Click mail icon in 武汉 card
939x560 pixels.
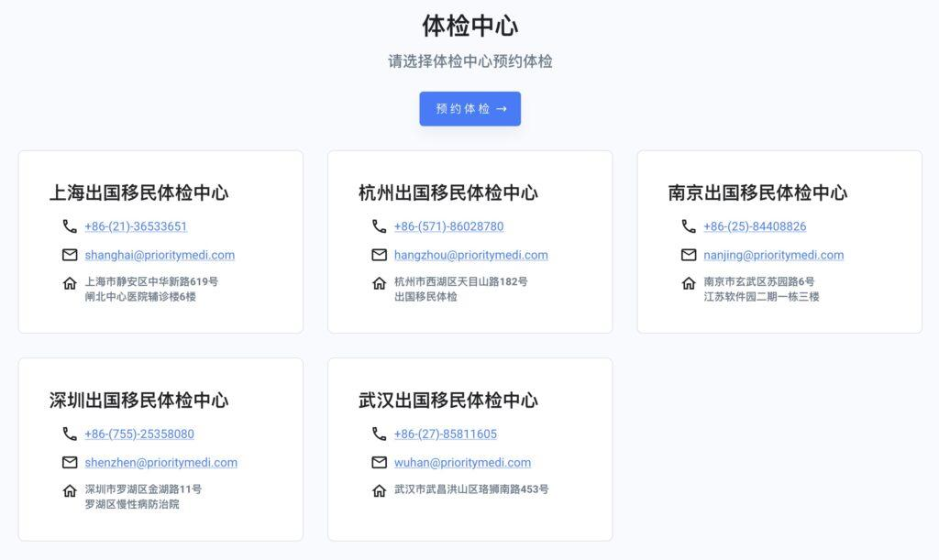click(379, 463)
